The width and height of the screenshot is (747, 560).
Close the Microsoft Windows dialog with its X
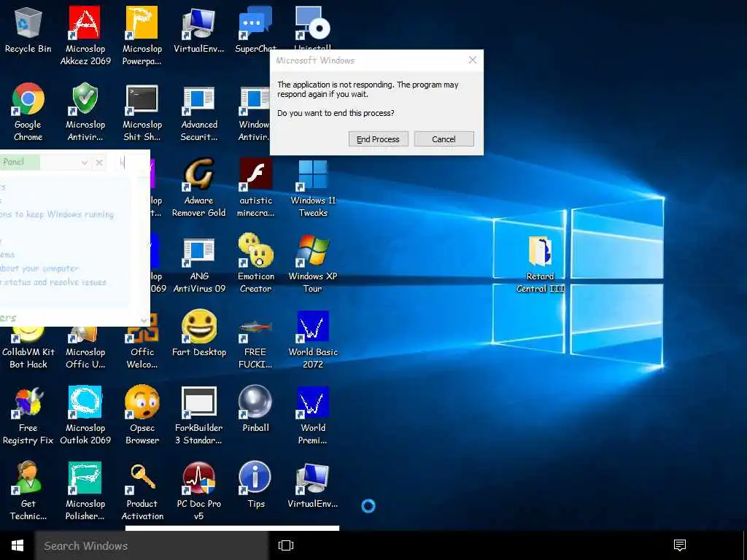click(472, 60)
